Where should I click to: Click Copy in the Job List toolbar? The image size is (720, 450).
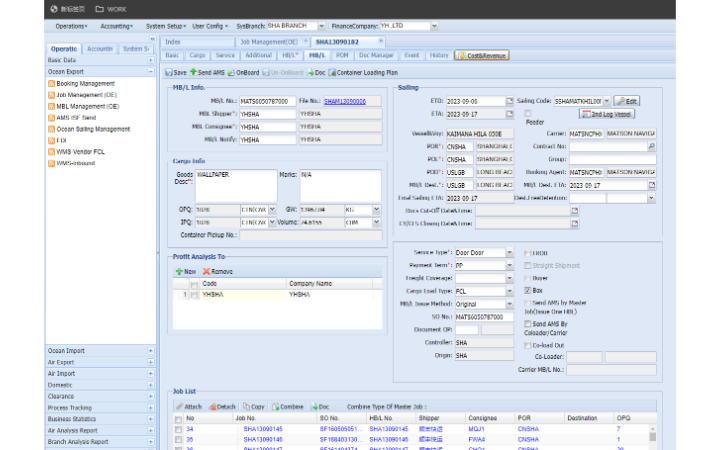pos(254,407)
